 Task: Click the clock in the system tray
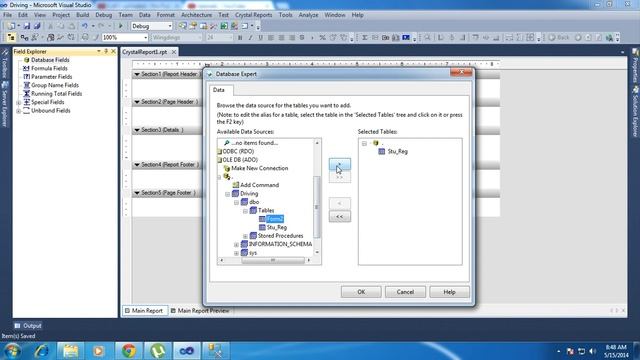click(x=616, y=351)
